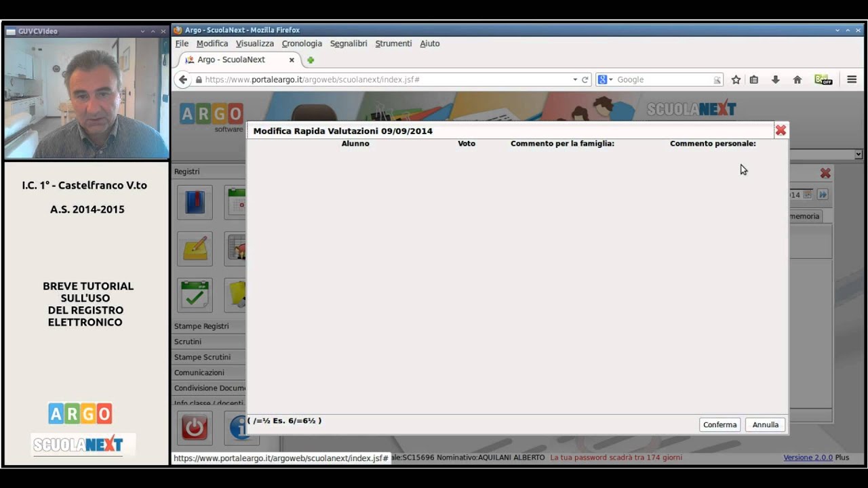This screenshot has width=868, height=488.
Task: Open the Visualizza menu
Action: [255, 43]
